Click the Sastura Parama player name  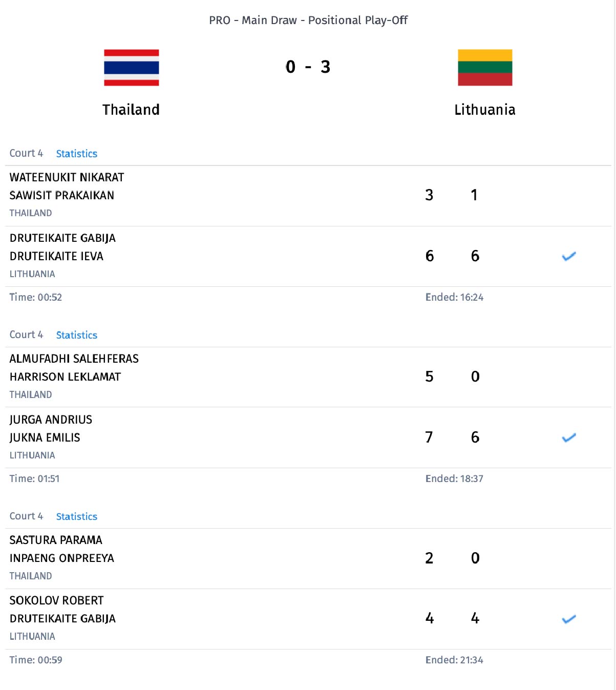[x=56, y=540]
